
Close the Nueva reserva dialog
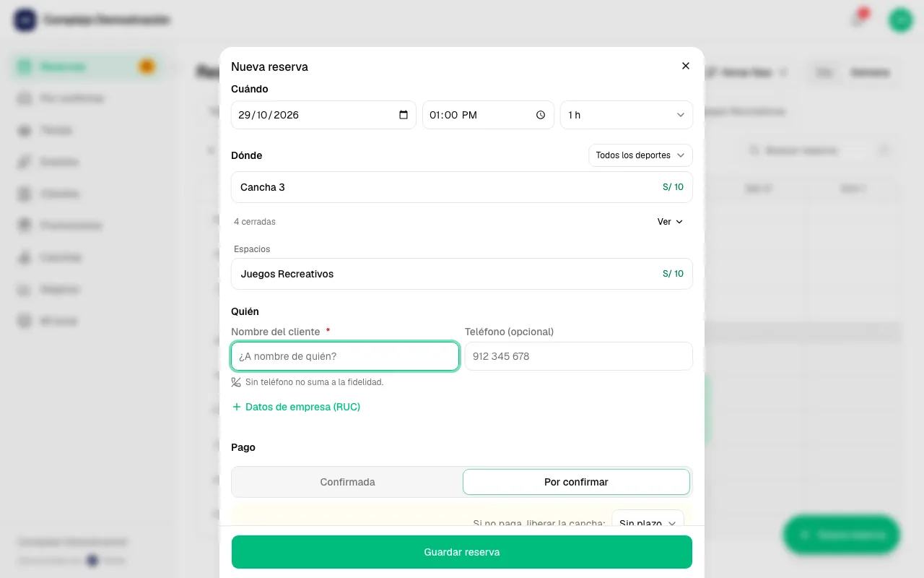point(686,66)
